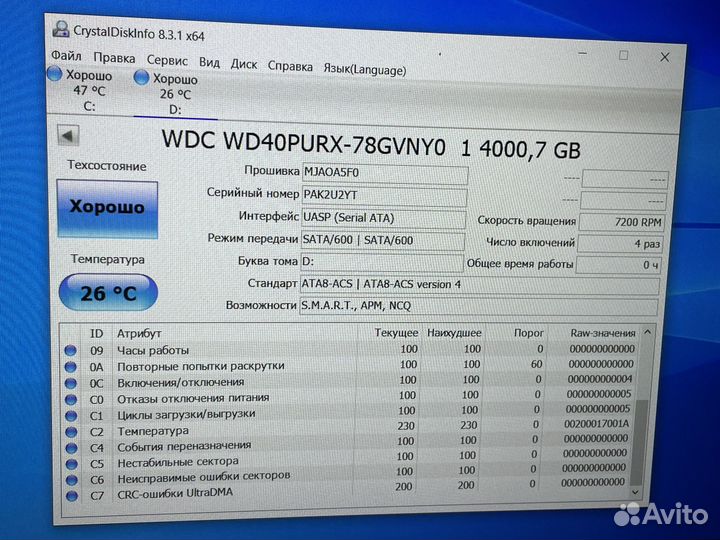Click the scroll up arrow of SMART list
This screenshot has width=720, height=540.
coord(647,332)
